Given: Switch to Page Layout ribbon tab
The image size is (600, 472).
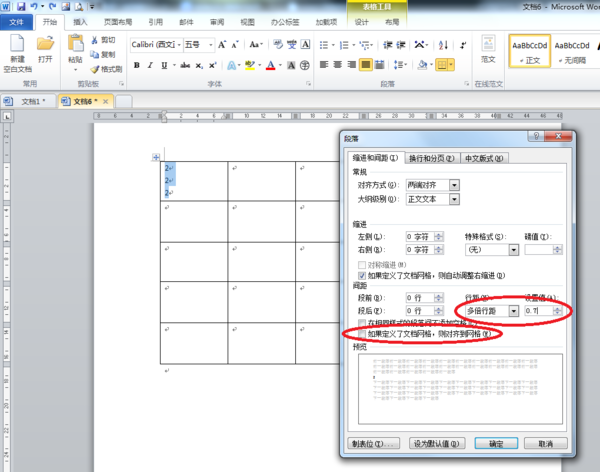Looking at the screenshot, I should coord(118,22).
